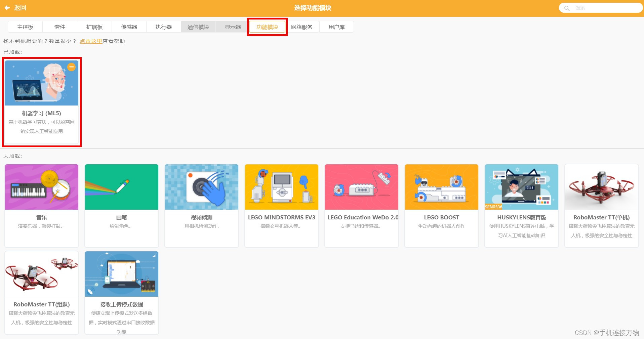644x339 pixels.
Task: Load LEGO Education WeDo 2.0 image
Action: coord(362,187)
